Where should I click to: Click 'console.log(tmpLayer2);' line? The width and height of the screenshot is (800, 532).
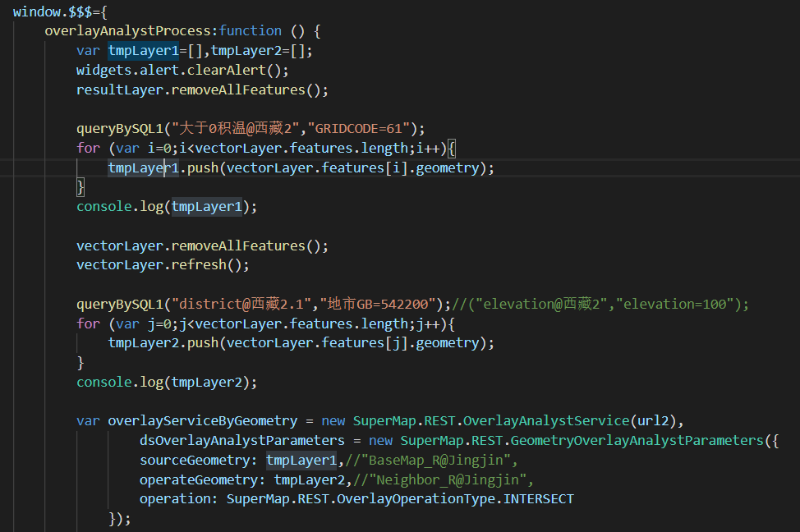(x=167, y=383)
